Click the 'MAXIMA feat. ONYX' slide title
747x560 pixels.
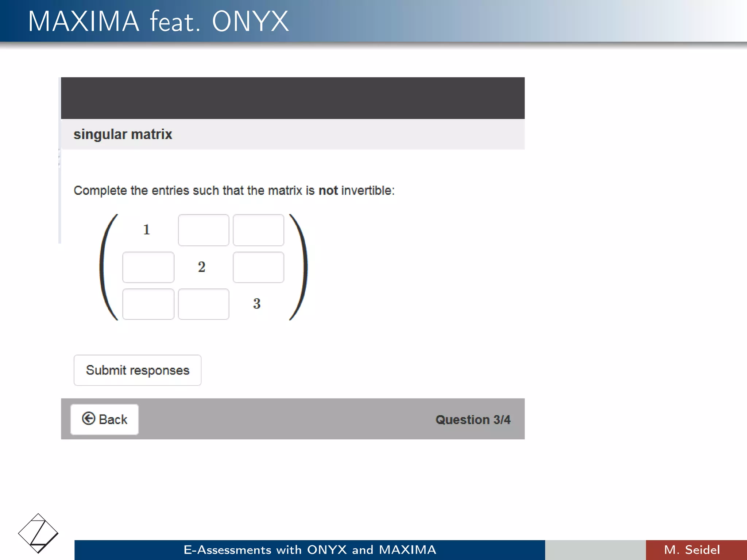(158, 22)
